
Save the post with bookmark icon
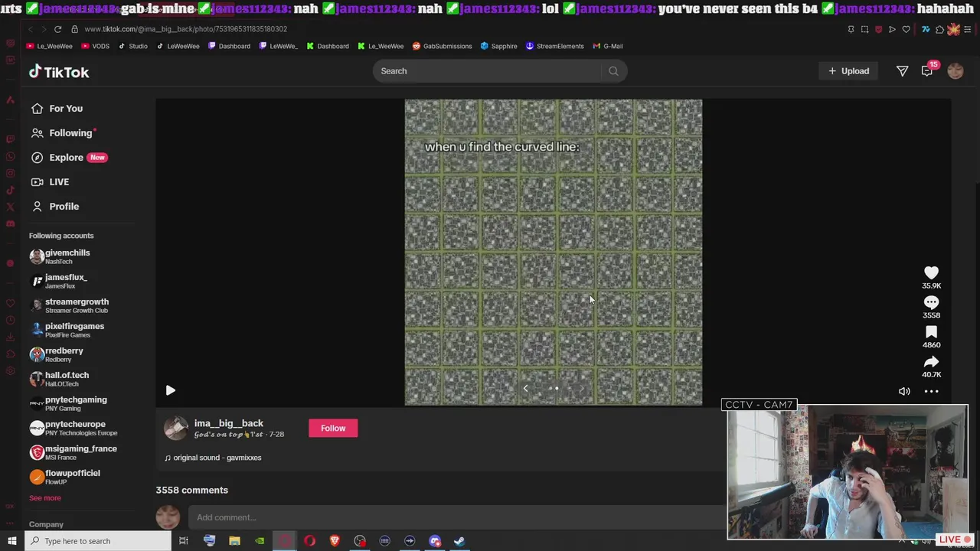pyautogui.click(x=931, y=332)
